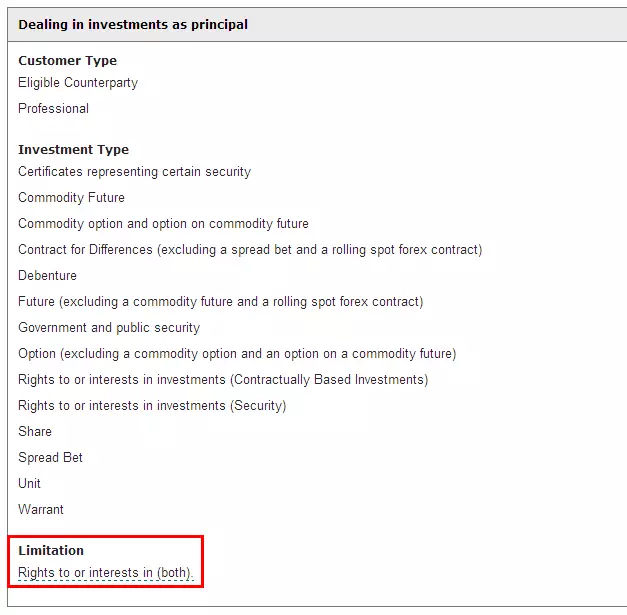
Task: Click the 'Commodity Future' entry
Action: 72,198
